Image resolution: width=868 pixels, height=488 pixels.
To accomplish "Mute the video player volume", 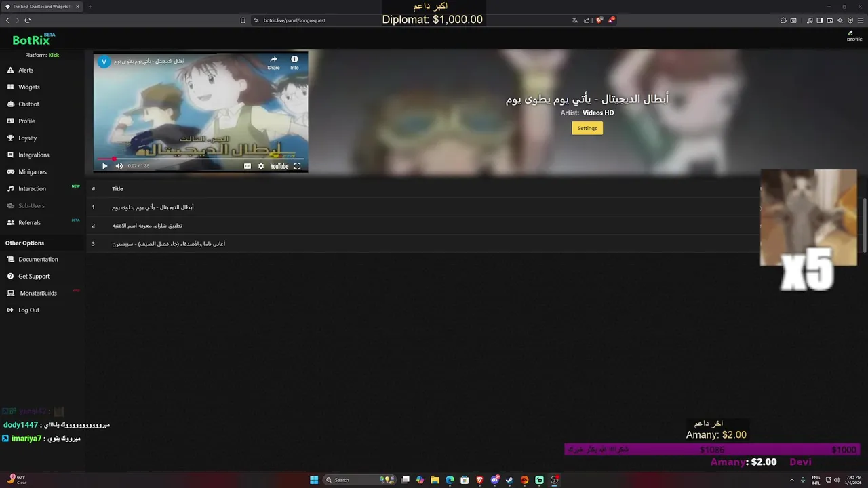I will click(119, 166).
